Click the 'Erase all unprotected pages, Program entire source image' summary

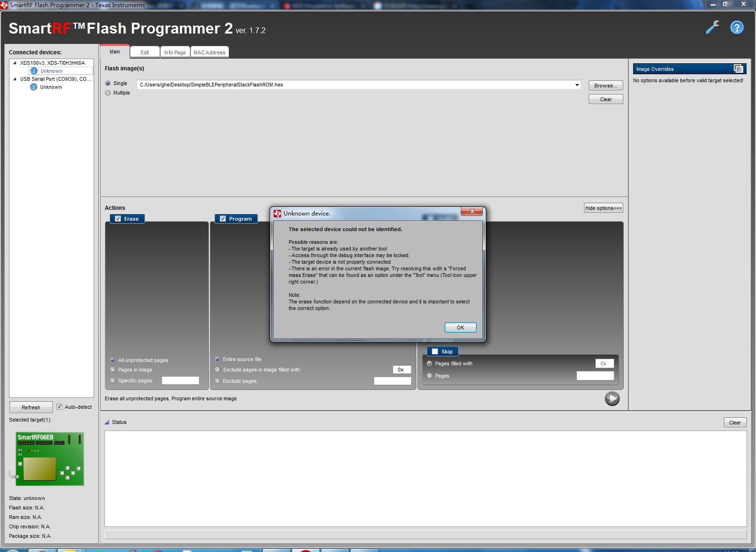pos(171,398)
